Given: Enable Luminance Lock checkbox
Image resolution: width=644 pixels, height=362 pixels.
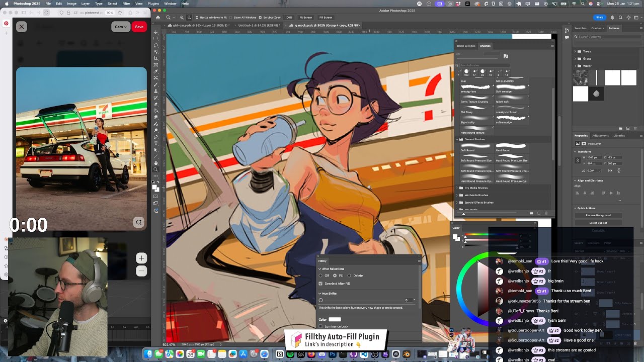Looking at the screenshot, I should 320,326.
